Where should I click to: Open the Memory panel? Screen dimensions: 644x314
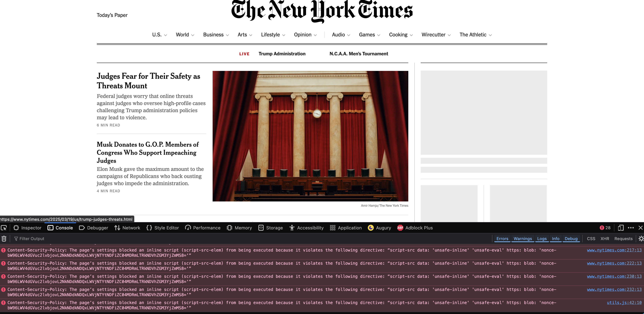click(x=239, y=228)
